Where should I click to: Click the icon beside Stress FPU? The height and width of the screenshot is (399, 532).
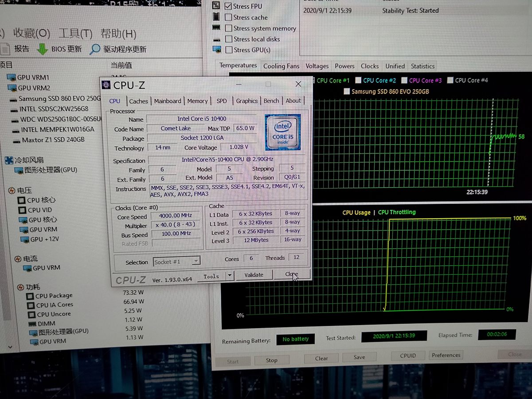click(216, 5)
